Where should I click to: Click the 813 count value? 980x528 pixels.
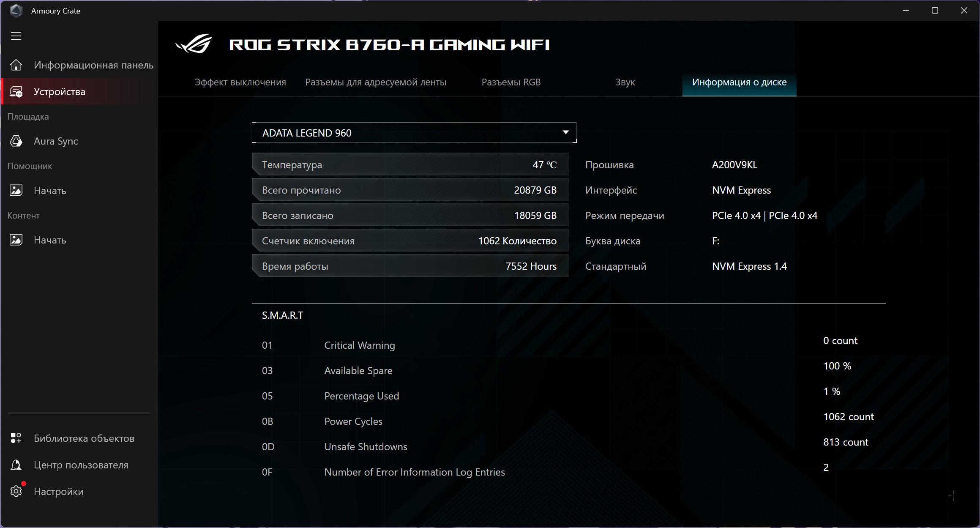pos(846,442)
